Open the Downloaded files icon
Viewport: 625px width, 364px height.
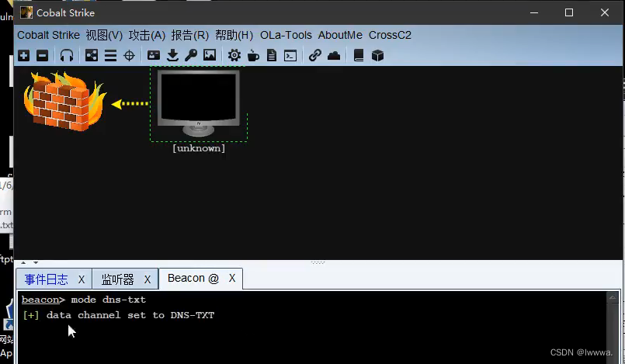click(x=172, y=55)
